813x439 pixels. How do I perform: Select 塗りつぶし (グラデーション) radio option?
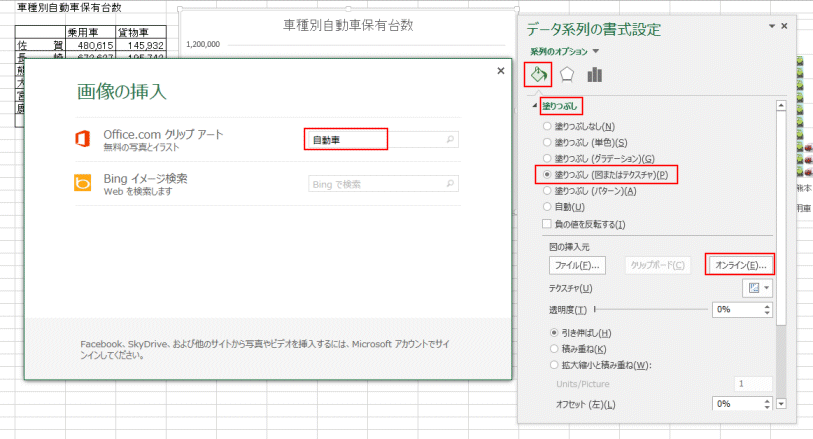[546, 158]
